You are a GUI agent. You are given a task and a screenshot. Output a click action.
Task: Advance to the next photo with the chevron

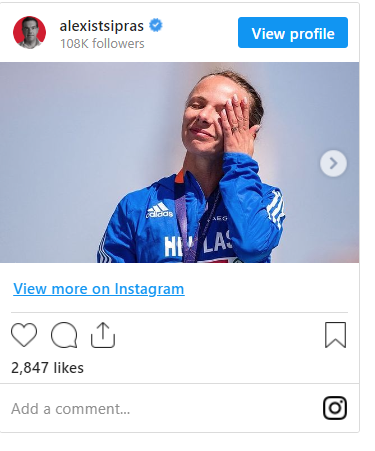click(333, 163)
